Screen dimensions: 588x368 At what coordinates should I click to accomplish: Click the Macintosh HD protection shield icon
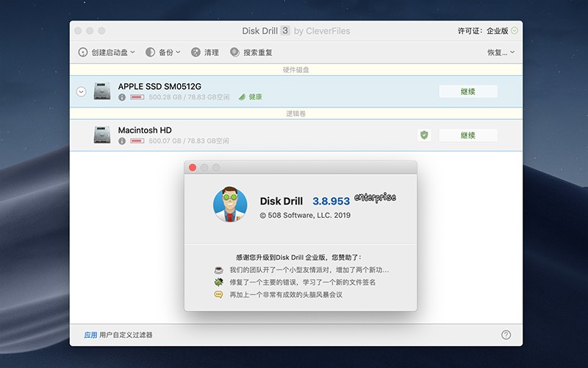pos(424,135)
